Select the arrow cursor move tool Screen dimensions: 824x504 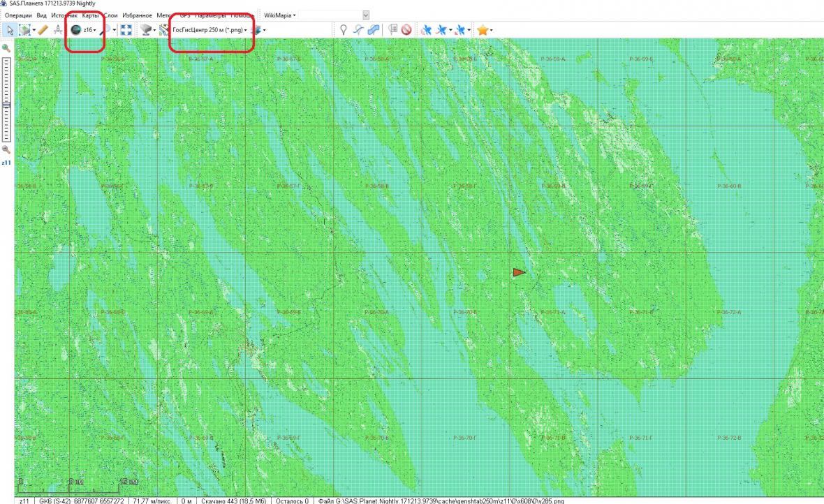pyautogui.click(x=10, y=30)
